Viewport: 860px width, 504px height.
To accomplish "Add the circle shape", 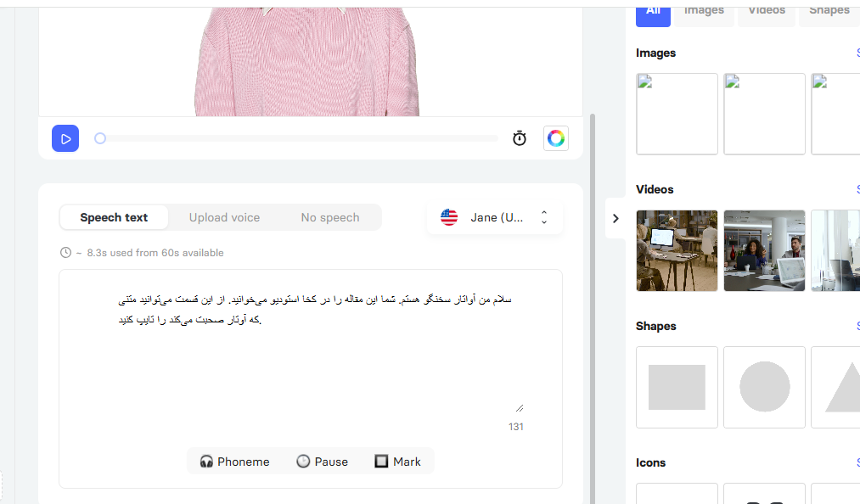I will pyautogui.click(x=765, y=387).
